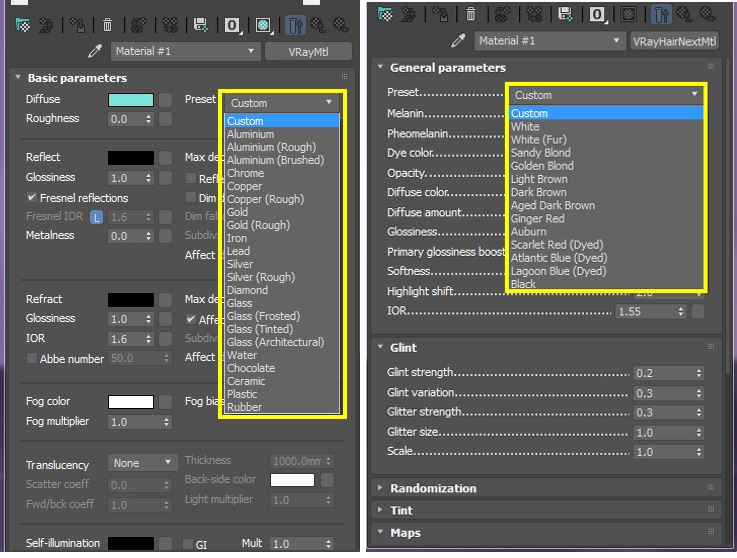
Task: Click Go to Parent icon in VRayMtl panel
Action: [x=318, y=25]
